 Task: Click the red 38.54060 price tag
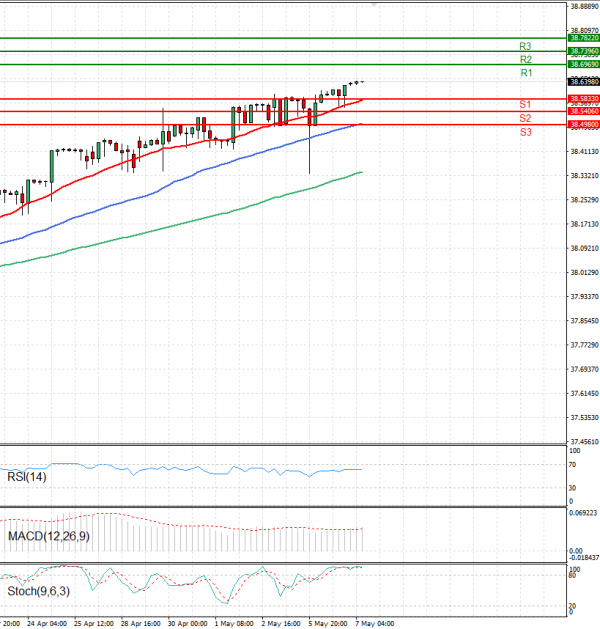582,111
